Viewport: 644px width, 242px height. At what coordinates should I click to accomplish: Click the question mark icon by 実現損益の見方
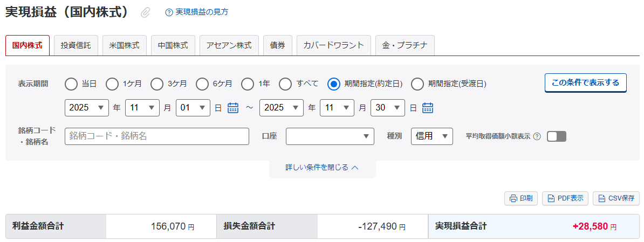(169, 12)
